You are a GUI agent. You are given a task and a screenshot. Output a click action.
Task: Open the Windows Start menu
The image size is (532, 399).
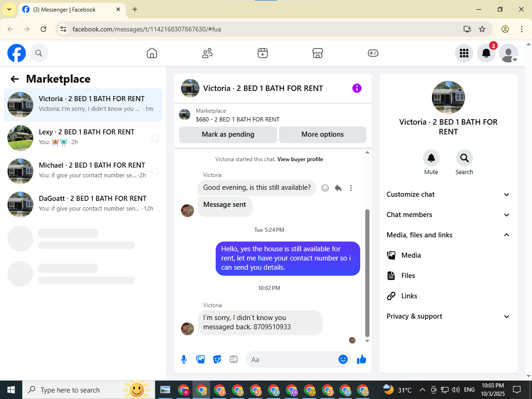[11, 390]
